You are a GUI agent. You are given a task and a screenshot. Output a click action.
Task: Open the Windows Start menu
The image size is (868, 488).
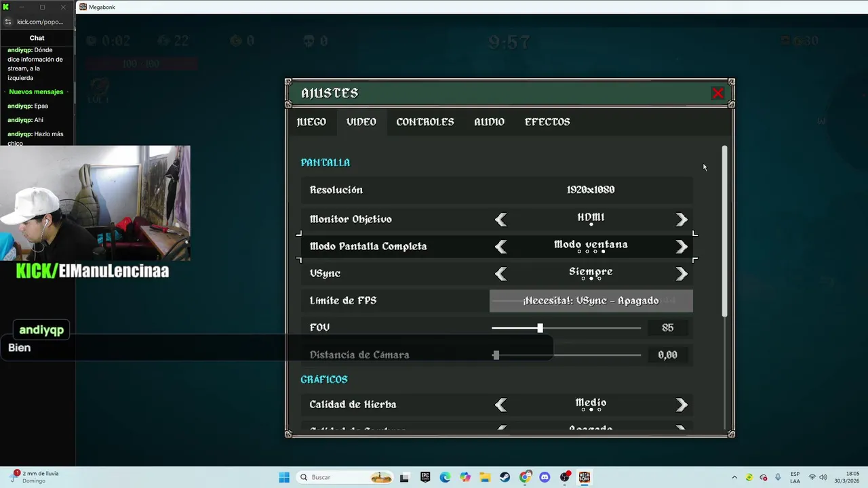coord(284,477)
